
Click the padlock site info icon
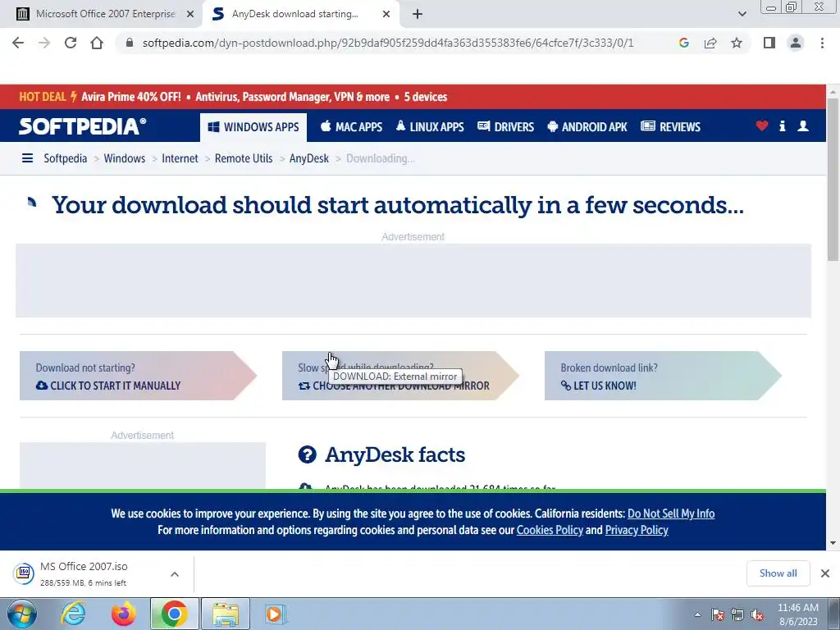tap(129, 43)
